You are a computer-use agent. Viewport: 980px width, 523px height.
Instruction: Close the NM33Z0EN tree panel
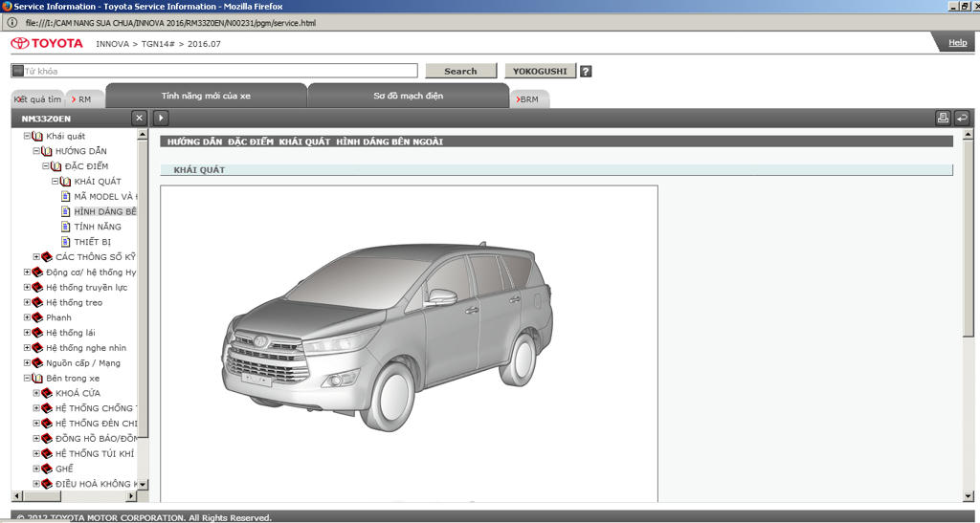pyautogui.click(x=139, y=118)
